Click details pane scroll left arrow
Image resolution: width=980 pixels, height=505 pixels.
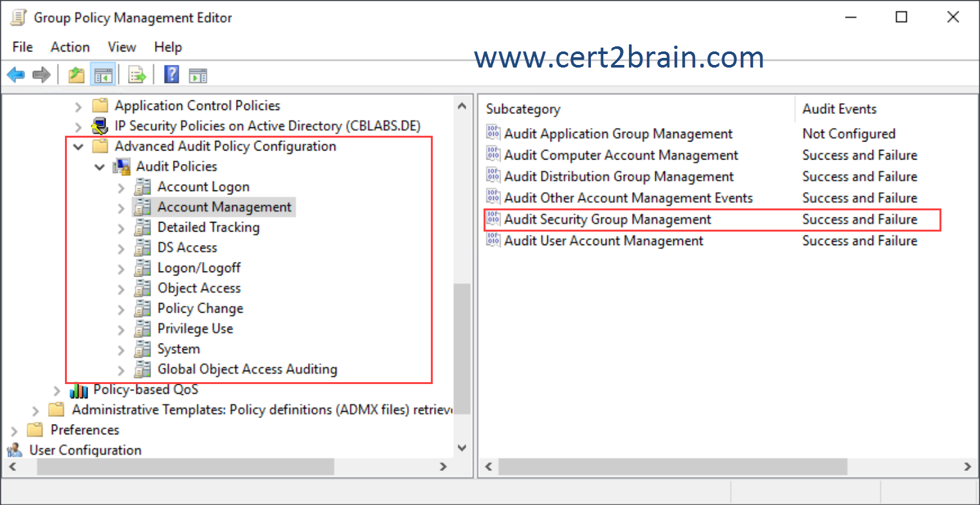pos(489,466)
